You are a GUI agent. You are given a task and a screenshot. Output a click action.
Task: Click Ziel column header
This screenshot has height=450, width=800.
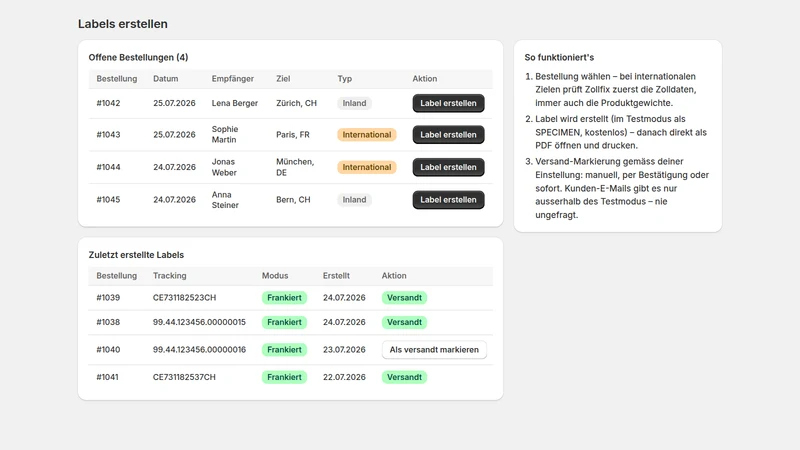coord(283,79)
